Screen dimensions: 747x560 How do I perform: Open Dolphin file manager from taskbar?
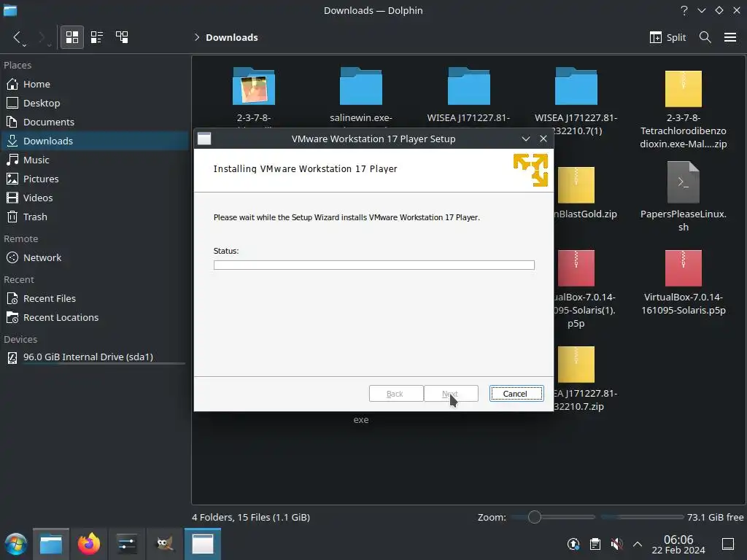coord(51,544)
